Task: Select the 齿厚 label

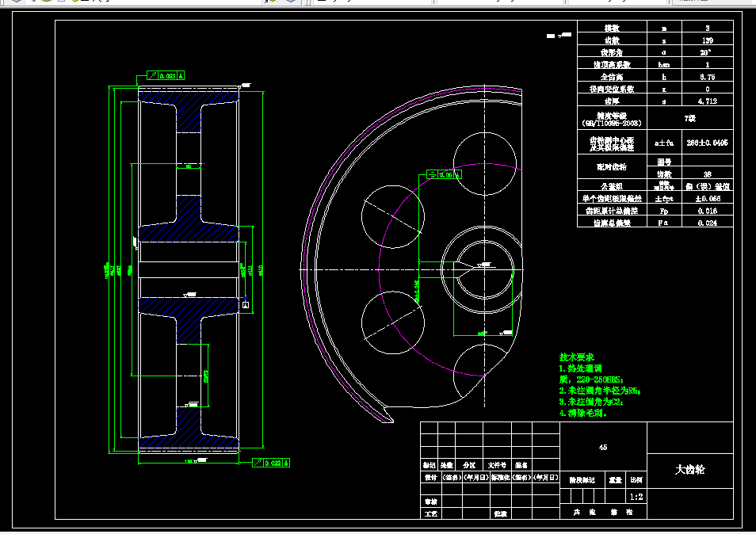Action: click(612, 101)
